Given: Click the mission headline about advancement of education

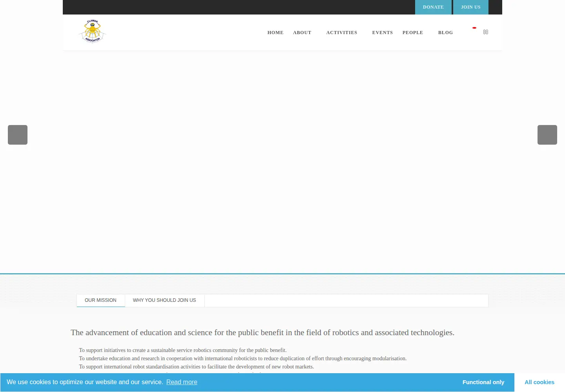Looking at the screenshot, I should click(262, 332).
